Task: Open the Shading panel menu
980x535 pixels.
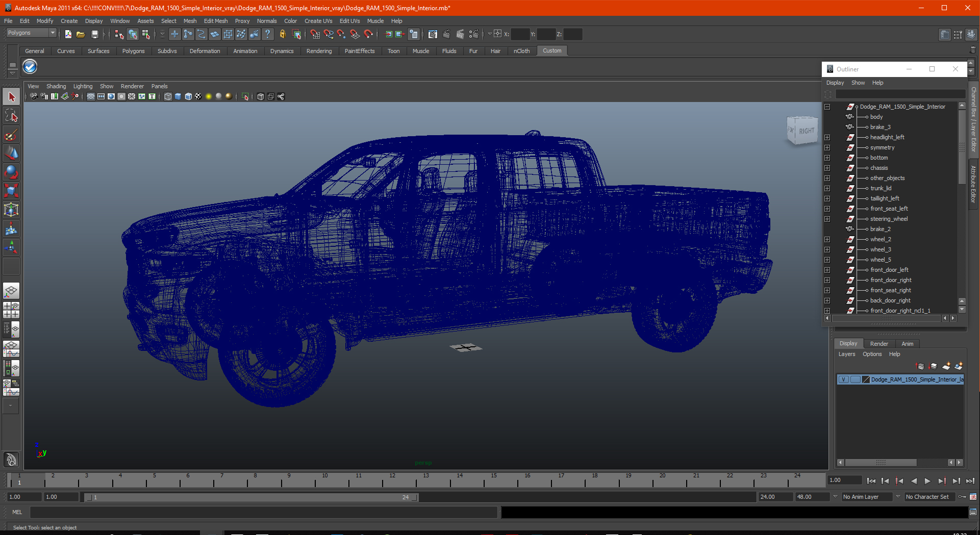Action: [56, 86]
